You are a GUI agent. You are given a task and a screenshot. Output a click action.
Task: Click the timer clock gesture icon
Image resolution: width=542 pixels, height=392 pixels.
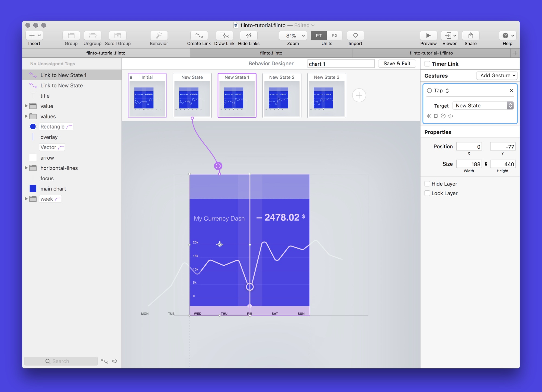(443, 116)
